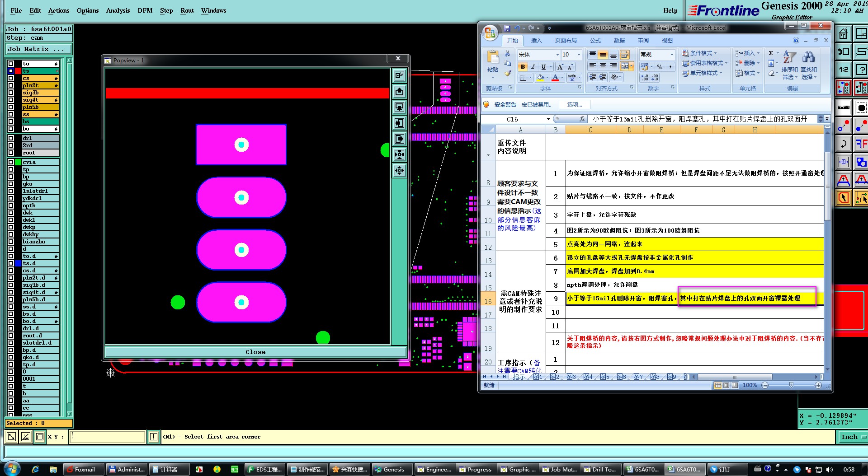Open Drill To... window from the taskbar
Image resolution: width=868 pixels, height=476 pixels.
(600, 469)
